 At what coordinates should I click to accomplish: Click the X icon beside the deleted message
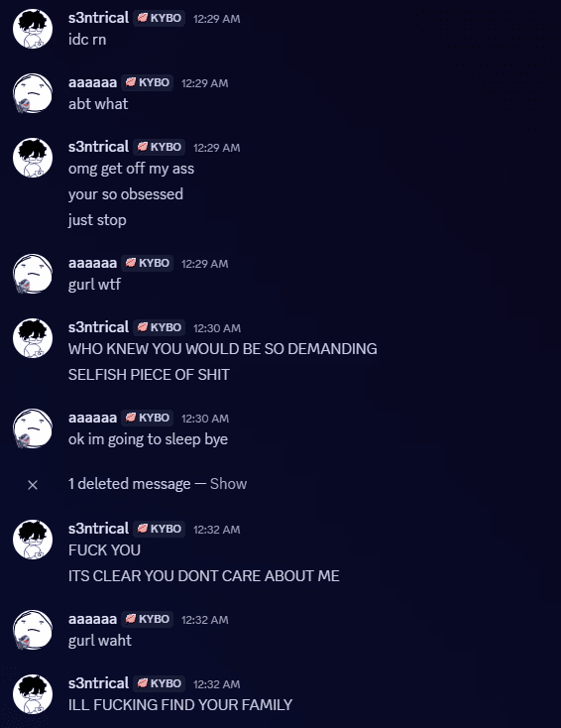[33, 485]
